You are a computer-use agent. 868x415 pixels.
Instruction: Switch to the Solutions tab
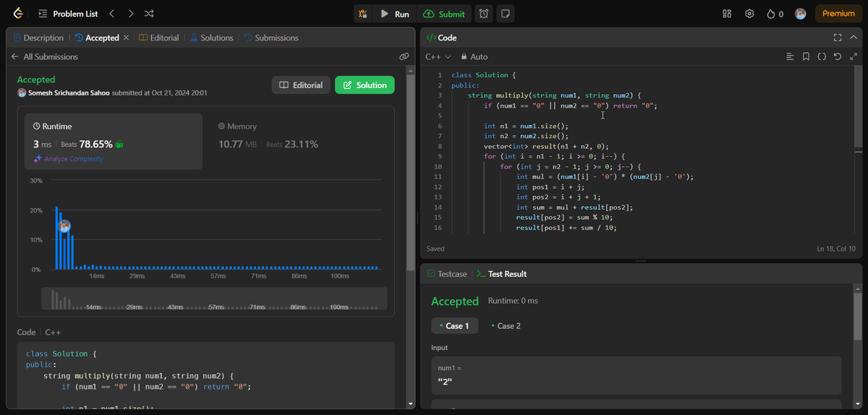click(212, 38)
